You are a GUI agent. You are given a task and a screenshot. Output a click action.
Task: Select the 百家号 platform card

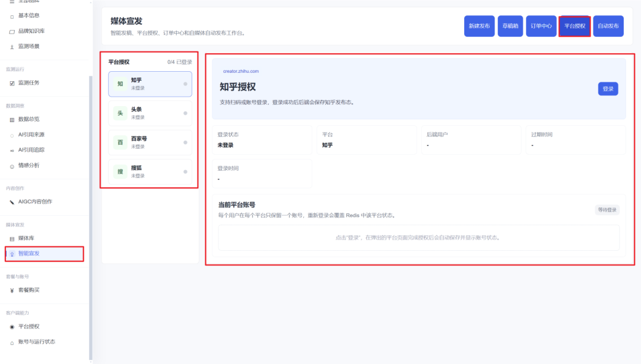pyautogui.click(x=150, y=142)
